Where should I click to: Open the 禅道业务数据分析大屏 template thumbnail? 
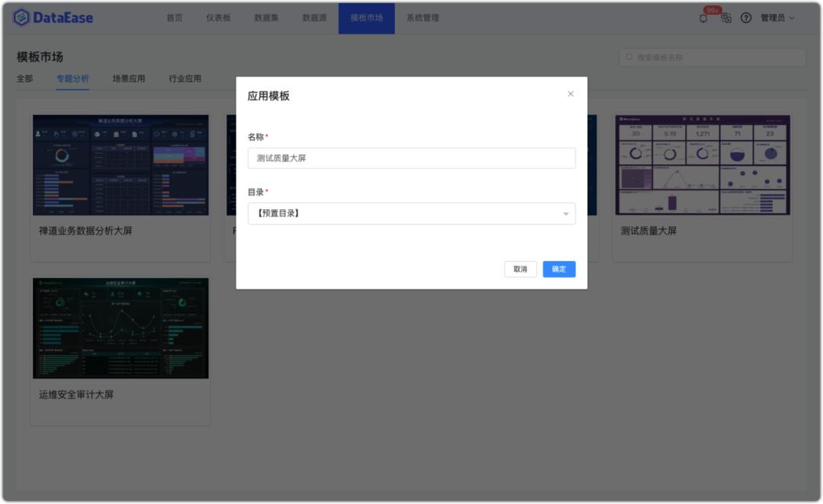(120, 164)
